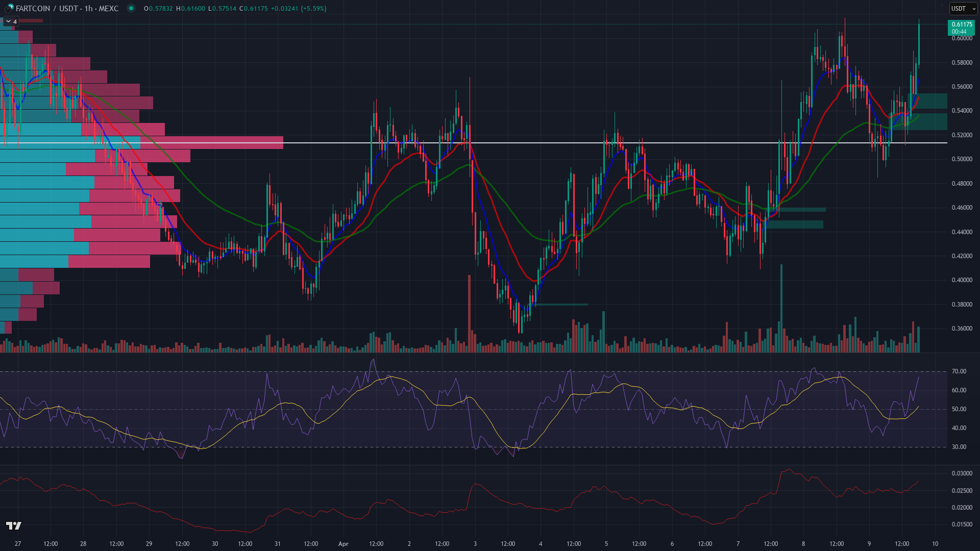Click the lower pane scale label 0.02500
The width and height of the screenshot is (980, 551).
962,491
